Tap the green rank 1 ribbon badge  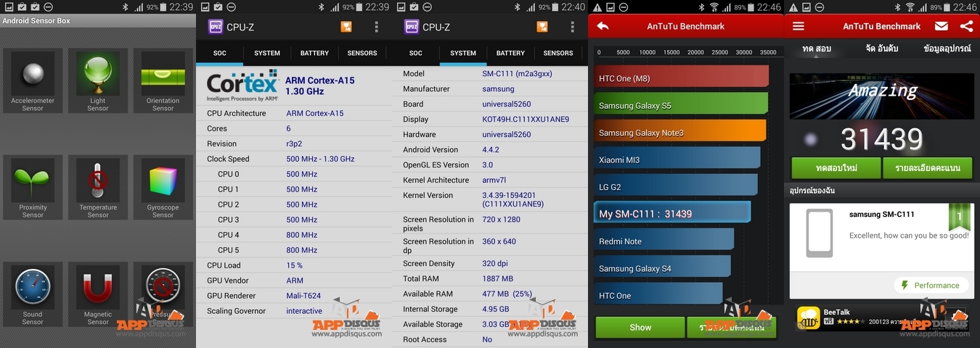pyautogui.click(x=959, y=217)
